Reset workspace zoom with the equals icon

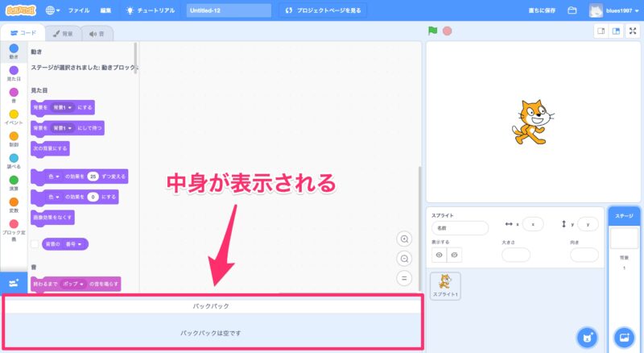[x=405, y=278]
